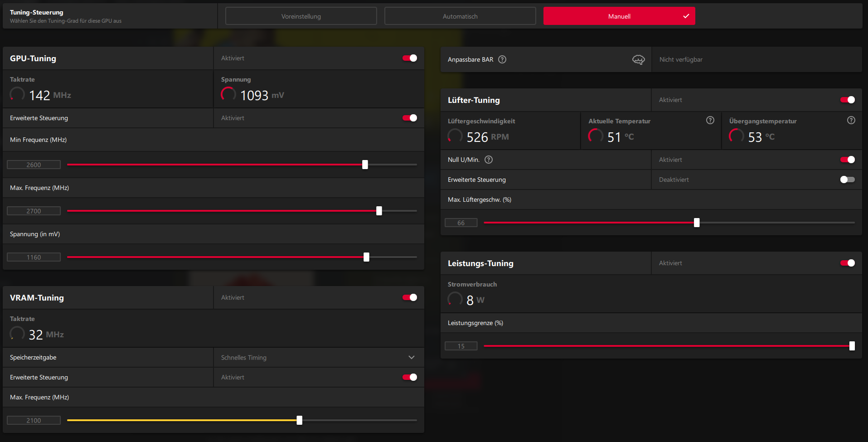868x442 pixels.
Task: Click the 8 W power reading
Action: 475,300
